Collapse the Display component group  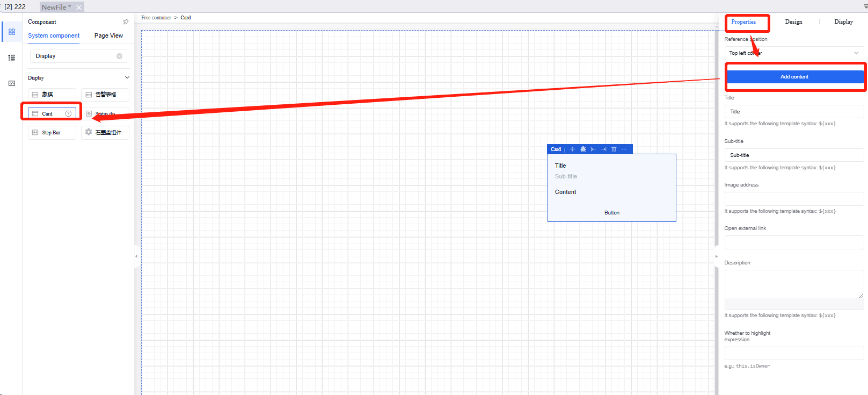pyautogui.click(x=127, y=77)
